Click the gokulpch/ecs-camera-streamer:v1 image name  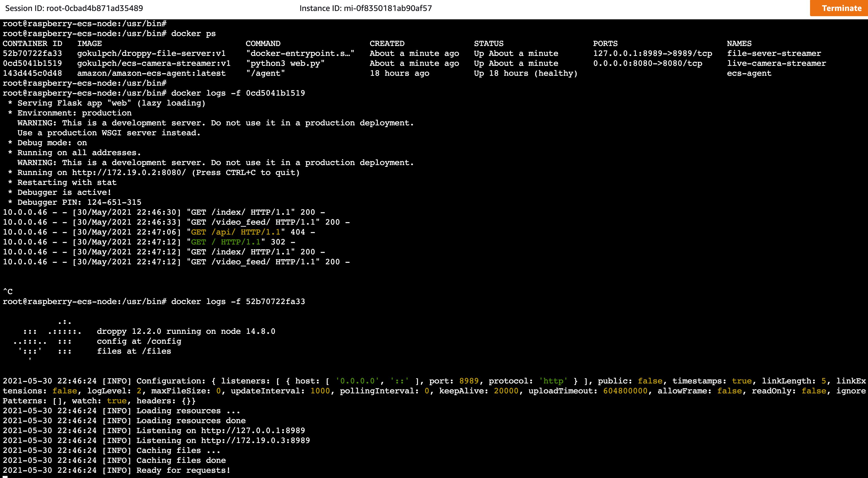pos(154,63)
